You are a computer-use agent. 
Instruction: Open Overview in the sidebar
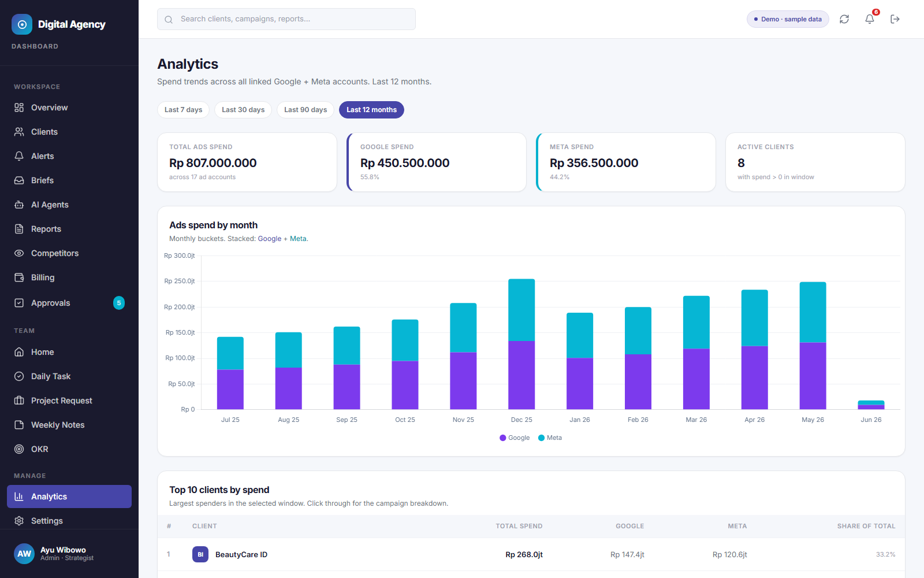coord(69,108)
